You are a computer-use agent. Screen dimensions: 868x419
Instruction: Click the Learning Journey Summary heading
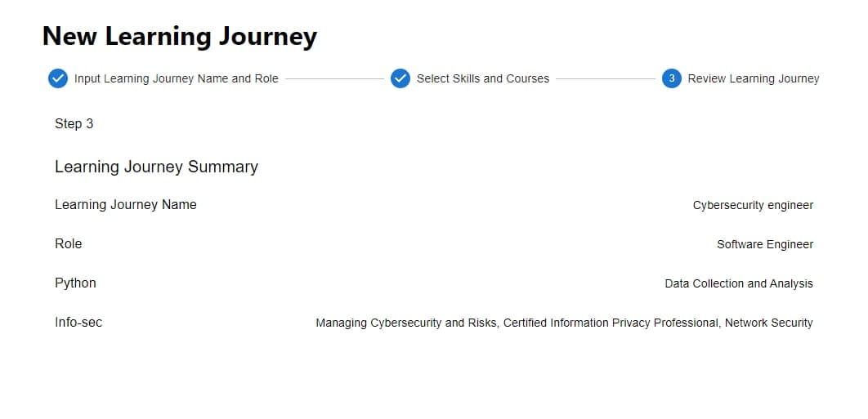(156, 167)
